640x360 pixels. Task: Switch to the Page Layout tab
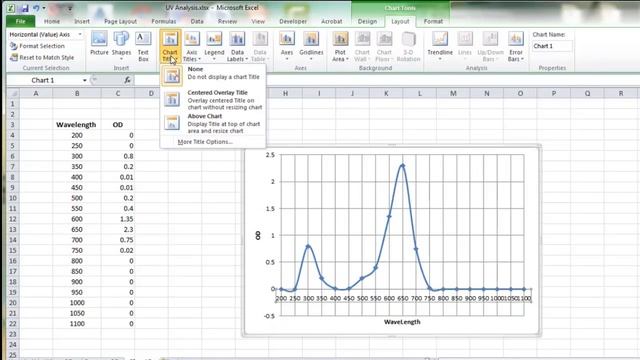(120, 21)
